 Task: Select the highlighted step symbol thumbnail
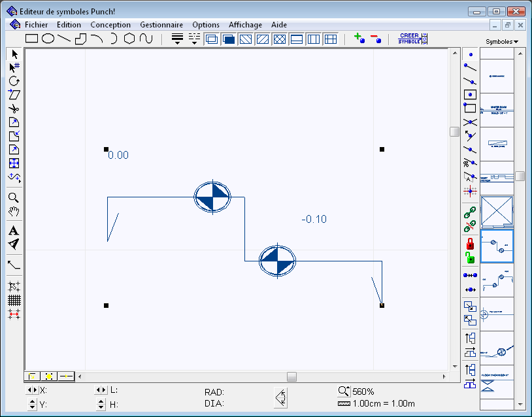tap(497, 246)
